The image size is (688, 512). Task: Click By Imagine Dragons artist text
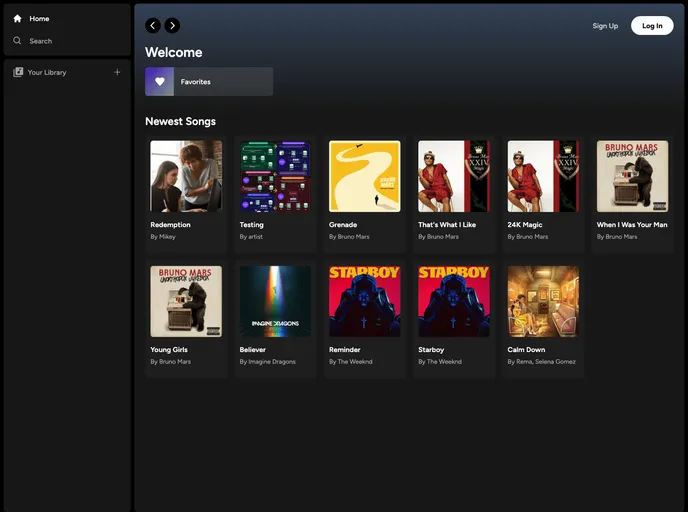pos(268,362)
